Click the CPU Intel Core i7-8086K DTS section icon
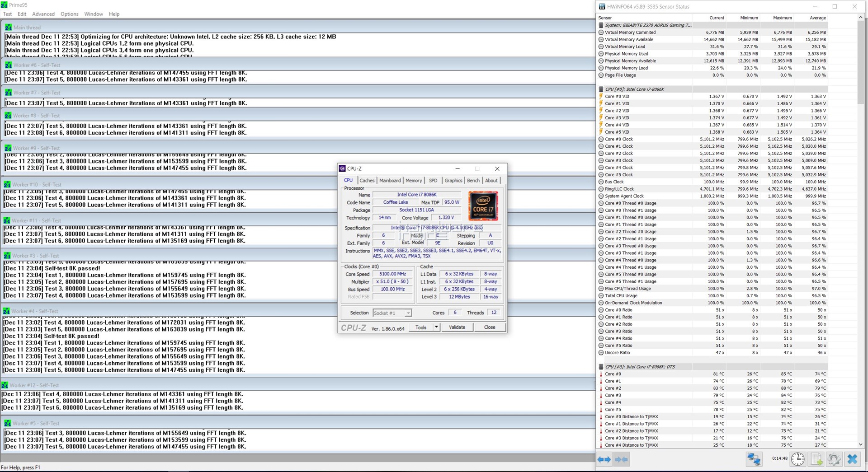868x472 pixels. coord(601,367)
